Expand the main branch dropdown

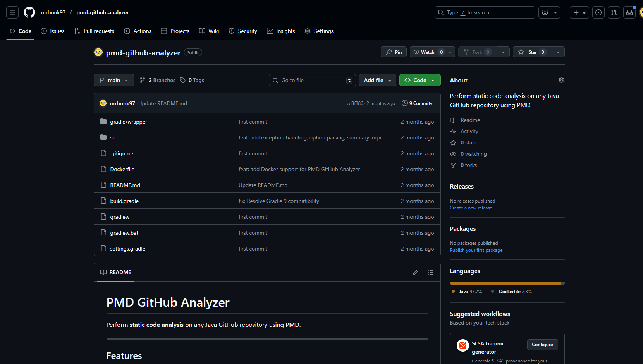(x=114, y=80)
